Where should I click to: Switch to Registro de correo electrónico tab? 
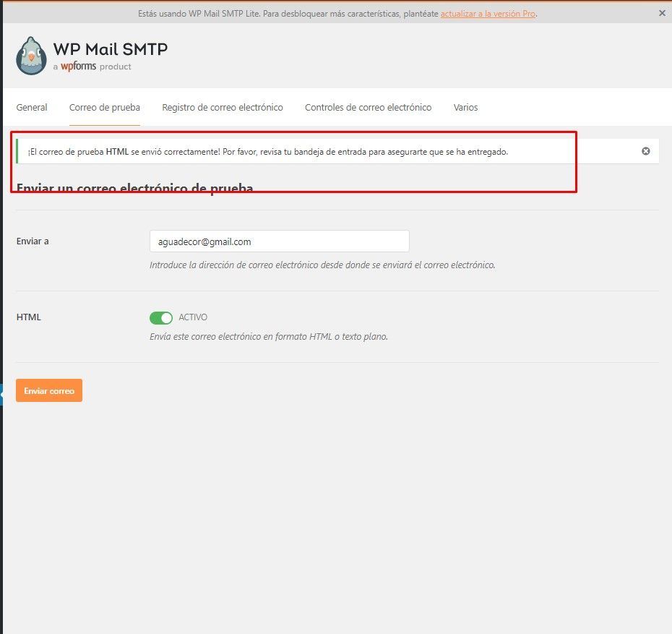[x=223, y=107]
